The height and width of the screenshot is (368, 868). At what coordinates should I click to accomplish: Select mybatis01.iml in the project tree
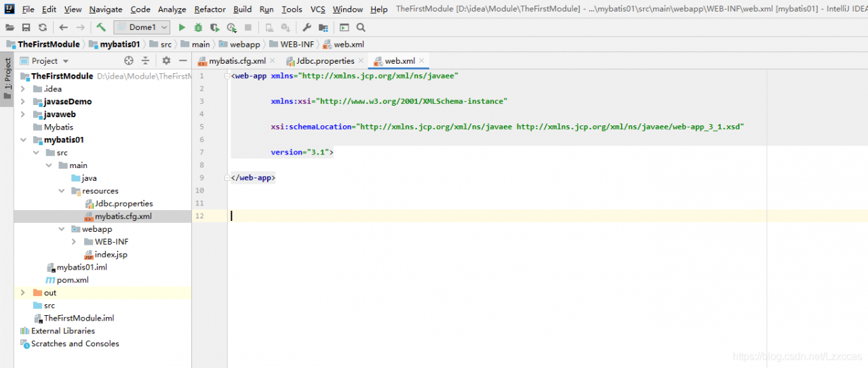[x=77, y=267]
